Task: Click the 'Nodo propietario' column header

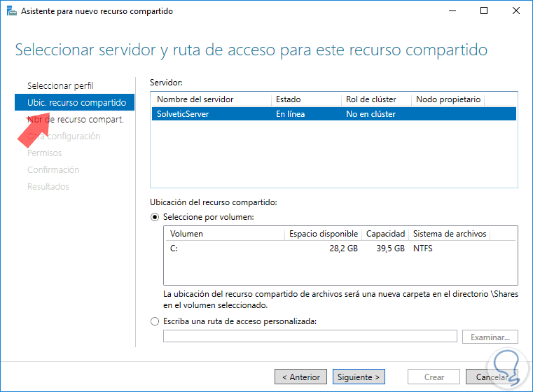Action: click(448, 99)
